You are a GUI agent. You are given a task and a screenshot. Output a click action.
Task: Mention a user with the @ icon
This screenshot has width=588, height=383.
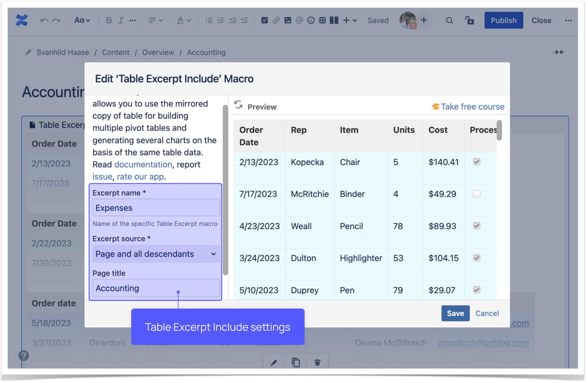pyautogui.click(x=299, y=20)
